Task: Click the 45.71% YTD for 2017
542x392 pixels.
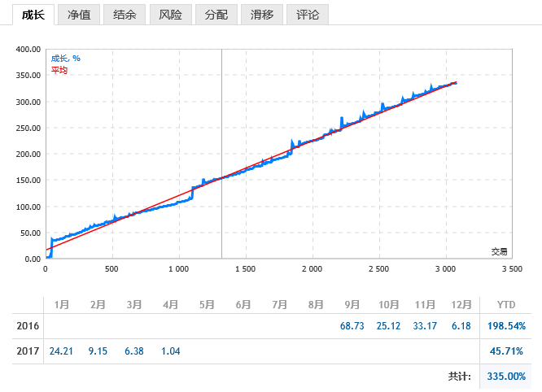Action: click(x=506, y=351)
